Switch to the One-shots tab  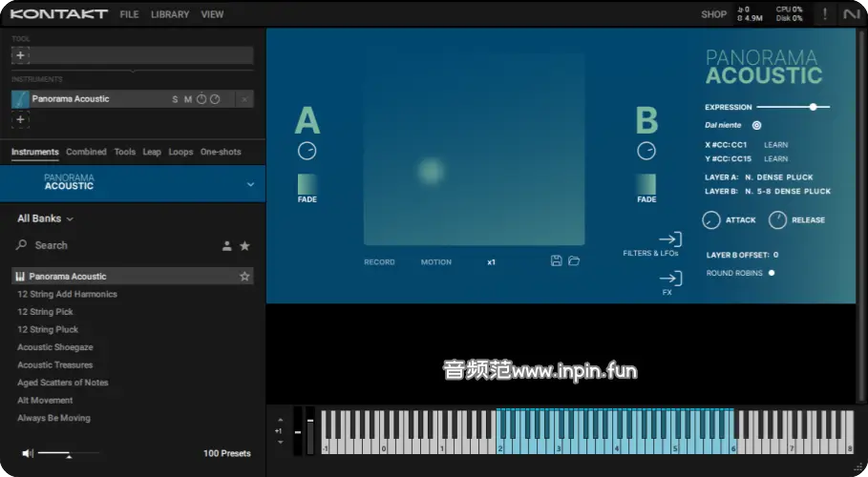tap(221, 152)
